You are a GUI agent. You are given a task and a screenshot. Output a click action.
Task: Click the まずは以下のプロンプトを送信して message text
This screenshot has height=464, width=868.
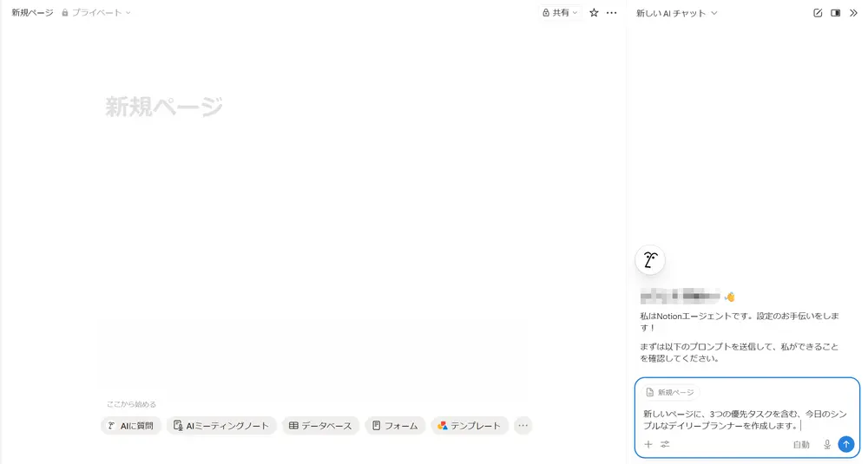tap(739, 352)
